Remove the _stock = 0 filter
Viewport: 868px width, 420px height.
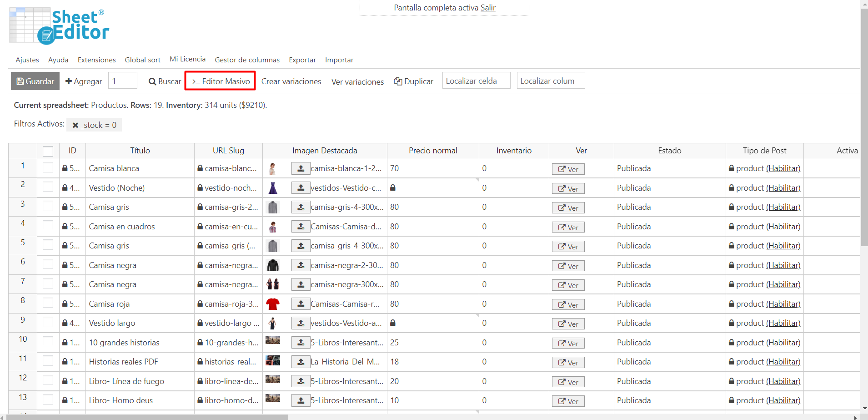click(x=75, y=125)
